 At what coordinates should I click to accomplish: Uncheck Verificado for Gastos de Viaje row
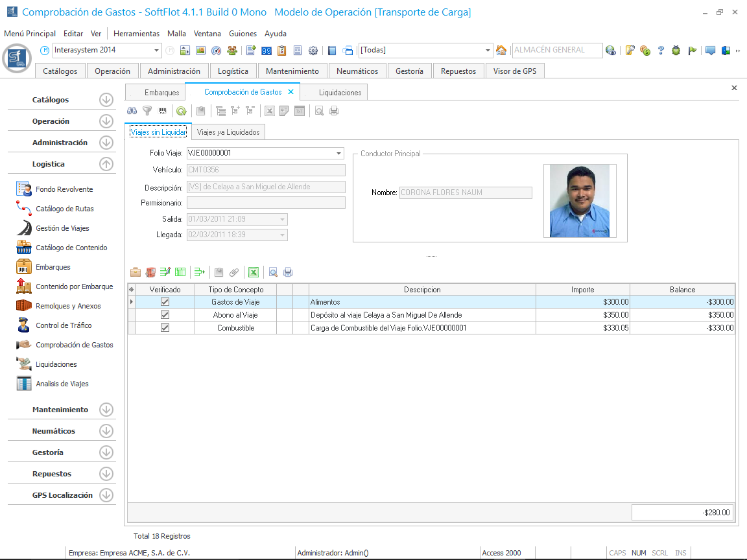(165, 302)
